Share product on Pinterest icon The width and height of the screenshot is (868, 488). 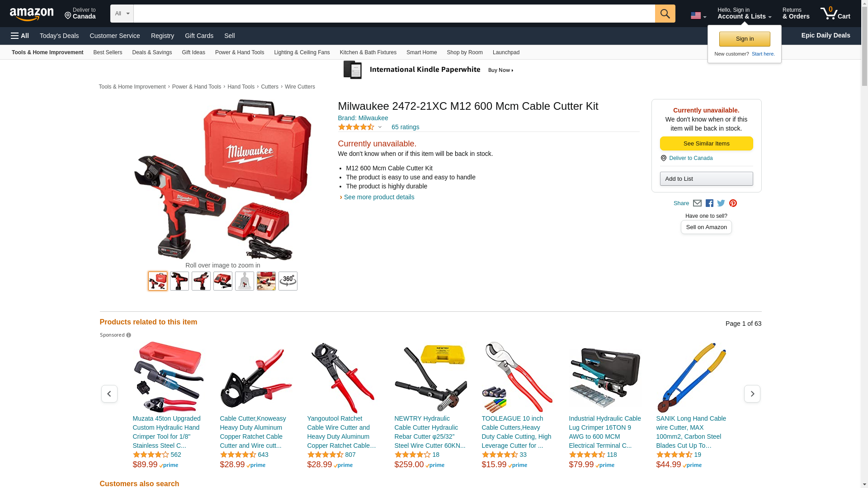tap(733, 203)
